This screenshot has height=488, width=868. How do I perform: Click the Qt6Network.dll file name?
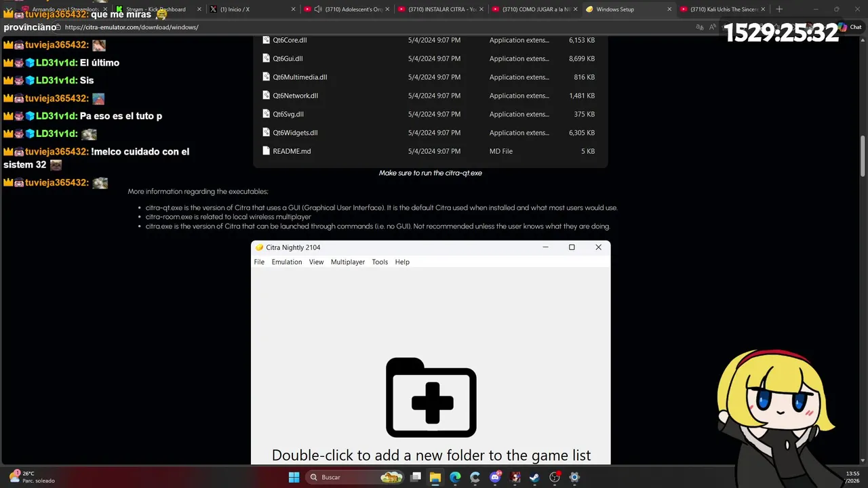[x=295, y=96]
